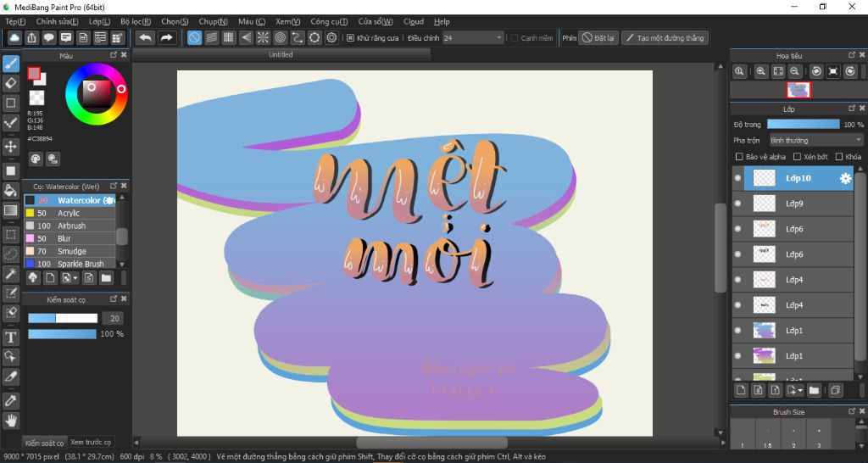Open the palette icon under color wheel
Viewport: 868px width, 463px height.
coord(36,159)
